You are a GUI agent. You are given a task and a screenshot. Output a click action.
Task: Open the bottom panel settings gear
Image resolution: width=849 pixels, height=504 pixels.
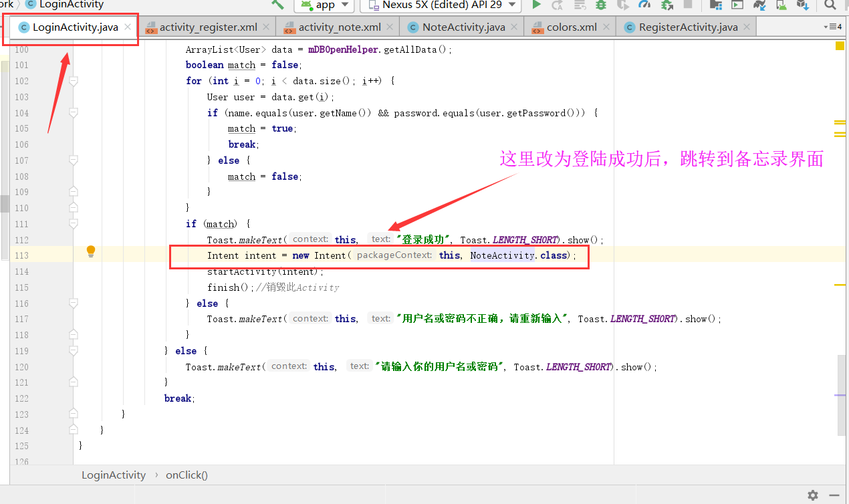(x=813, y=495)
